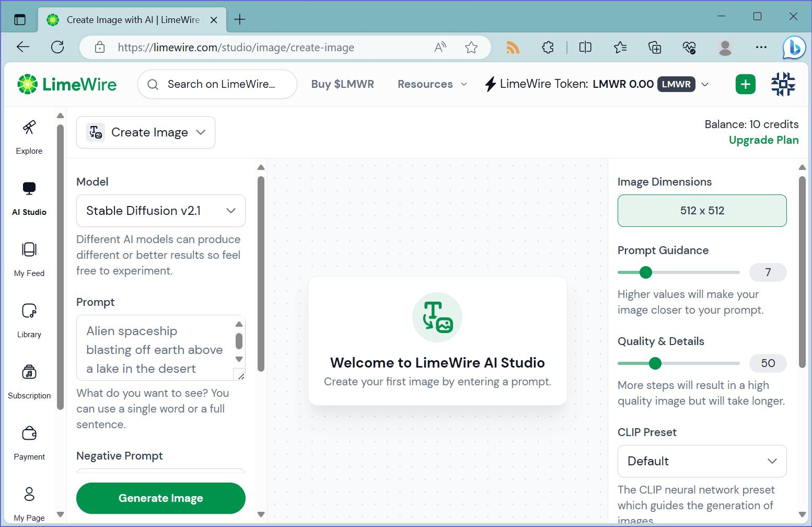Open a new browser tab
The height and width of the screenshot is (527, 812).
click(x=240, y=20)
